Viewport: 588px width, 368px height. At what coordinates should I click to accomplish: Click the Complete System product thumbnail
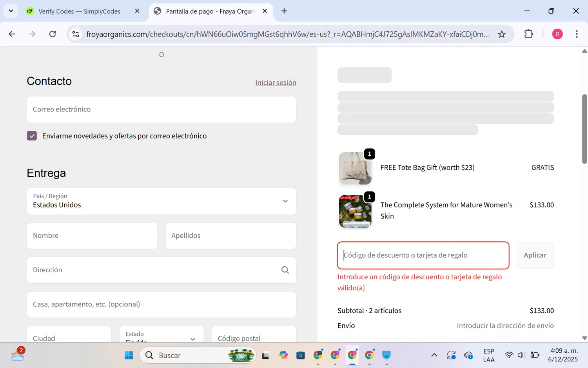(355, 211)
